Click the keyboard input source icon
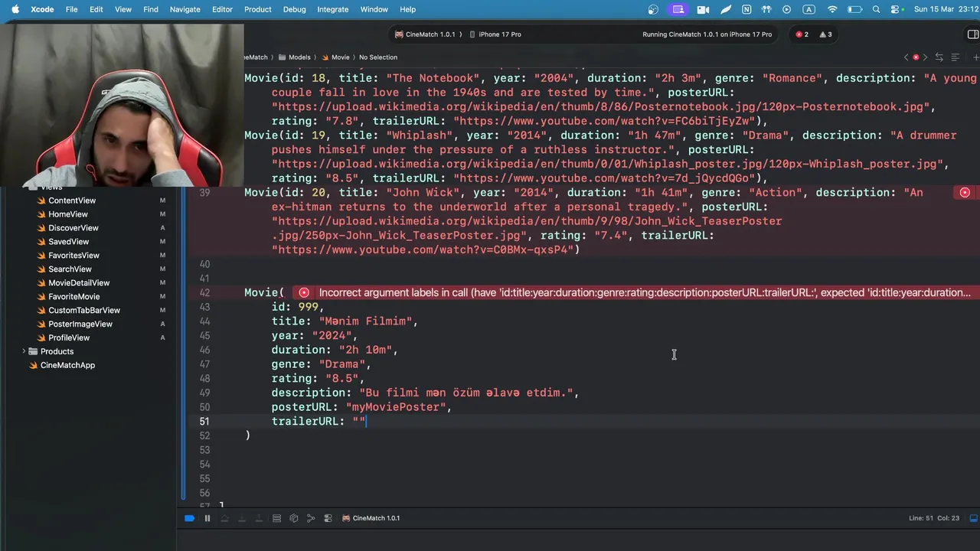This screenshot has width=980, height=551. pyautogui.click(x=808, y=9)
